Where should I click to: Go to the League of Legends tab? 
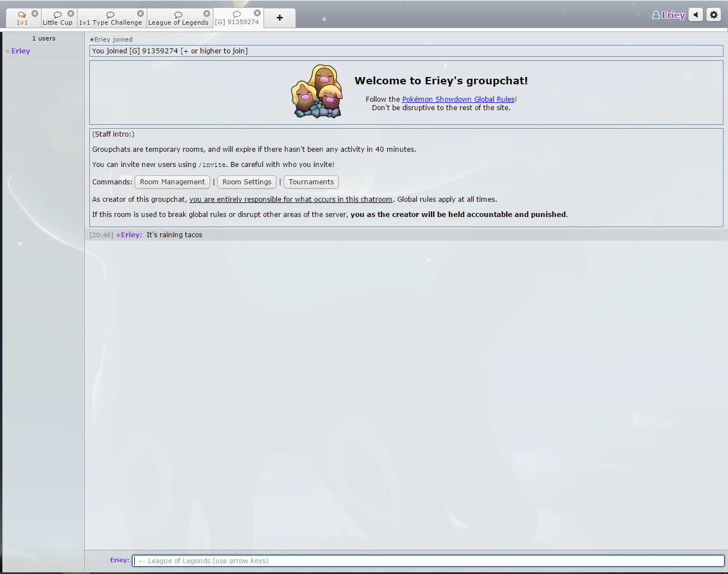(x=179, y=19)
